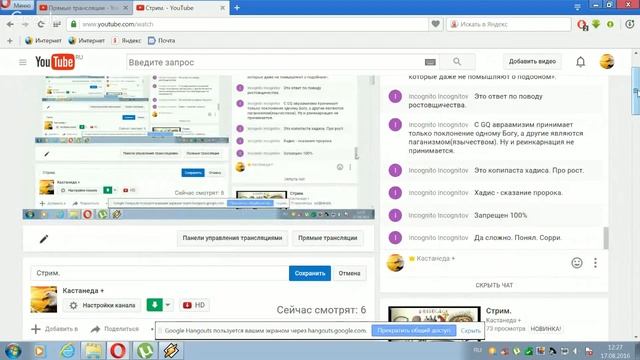Close the Стрим. - YouTube tab
Image resolution: width=640 pixels, height=360 pixels.
(x=222, y=8)
